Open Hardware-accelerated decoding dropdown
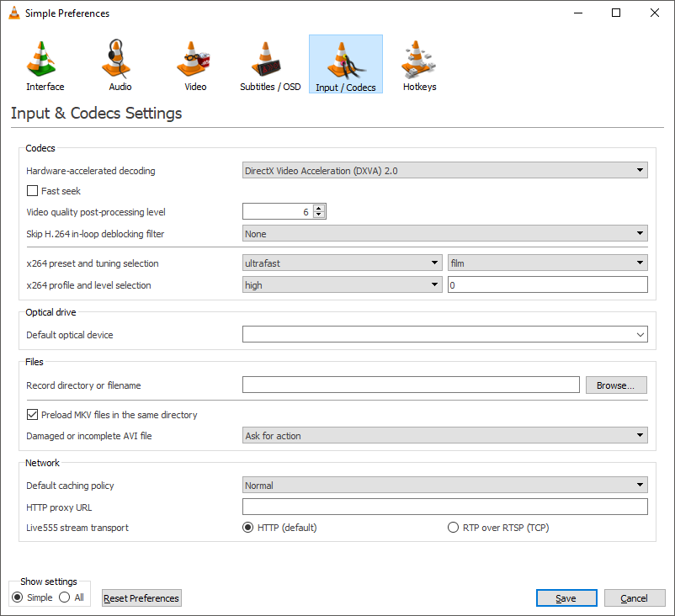675x616 pixels. click(x=444, y=171)
